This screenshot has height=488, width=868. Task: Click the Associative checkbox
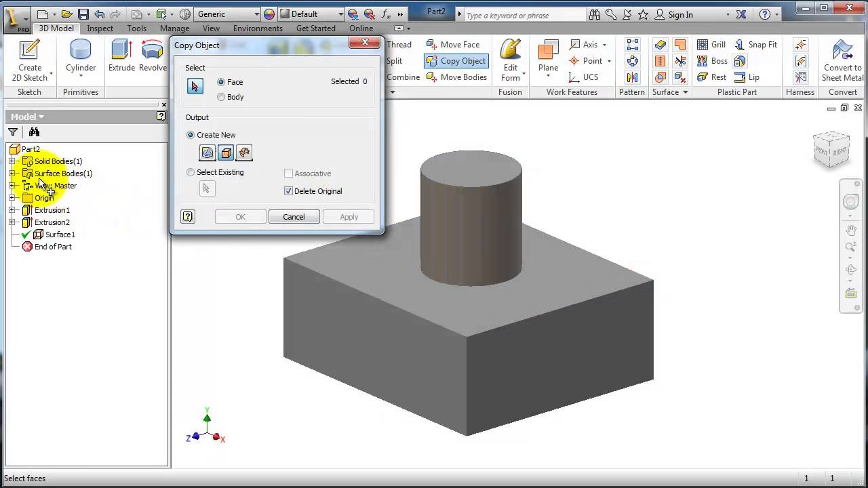click(288, 174)
